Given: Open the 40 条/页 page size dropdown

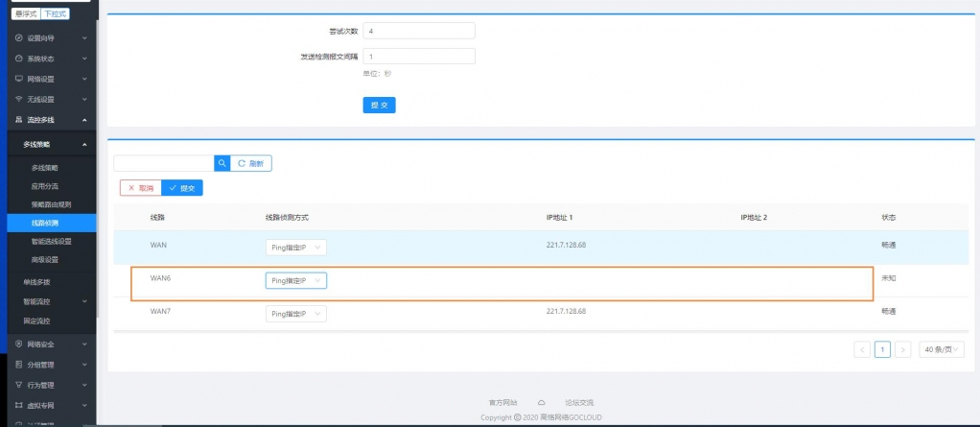Looking at the screenshot, I should [x=942, y=349].
